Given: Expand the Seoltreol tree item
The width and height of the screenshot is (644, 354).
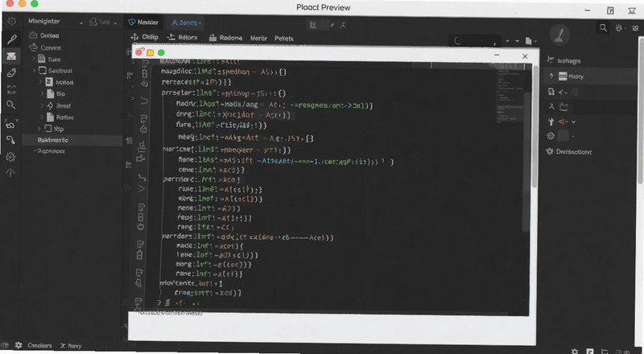Looking at the screenshot, I should [x=34, y=71].
